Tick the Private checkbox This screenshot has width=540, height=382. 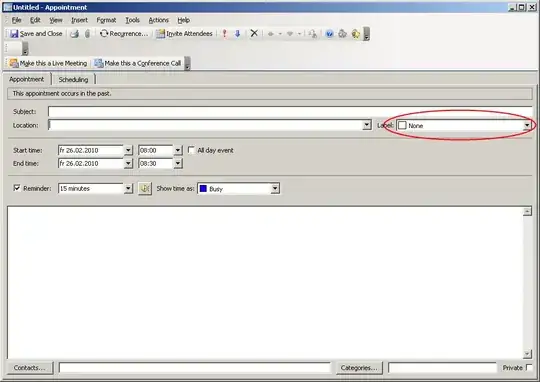coord(529,368)
